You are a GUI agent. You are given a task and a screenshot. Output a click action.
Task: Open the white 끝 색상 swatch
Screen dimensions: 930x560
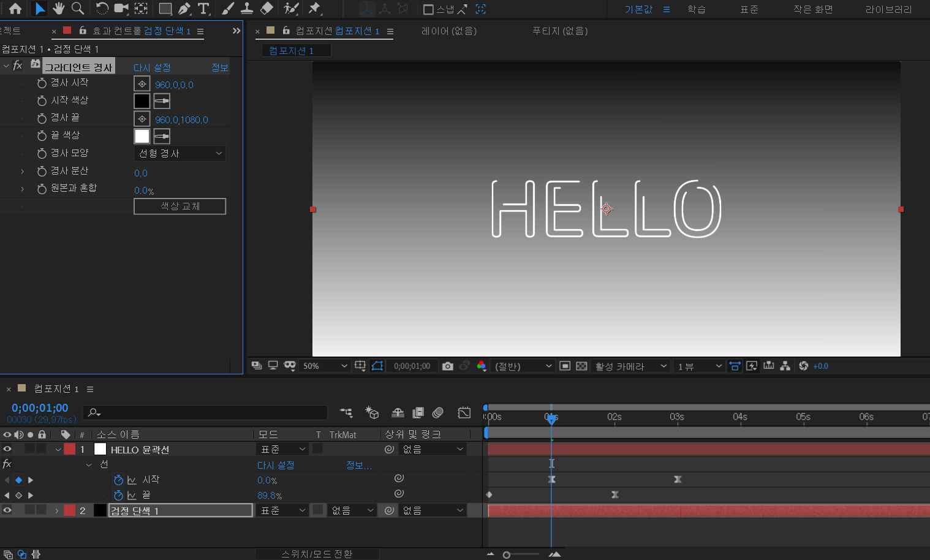tap(142, 136)
